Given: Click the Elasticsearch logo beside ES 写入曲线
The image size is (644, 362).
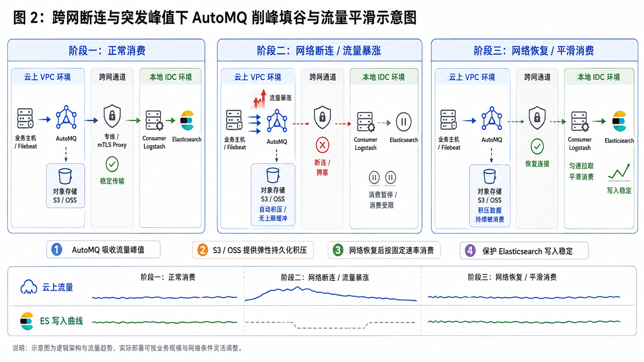Looking at the screenshot, I should click(27, 321).
